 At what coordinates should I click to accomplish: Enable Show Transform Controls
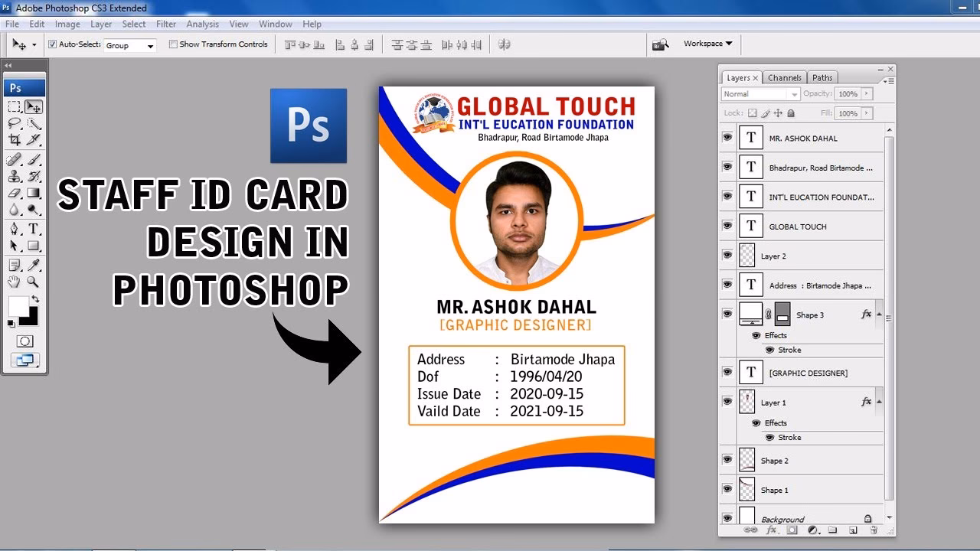pos(172,44)
